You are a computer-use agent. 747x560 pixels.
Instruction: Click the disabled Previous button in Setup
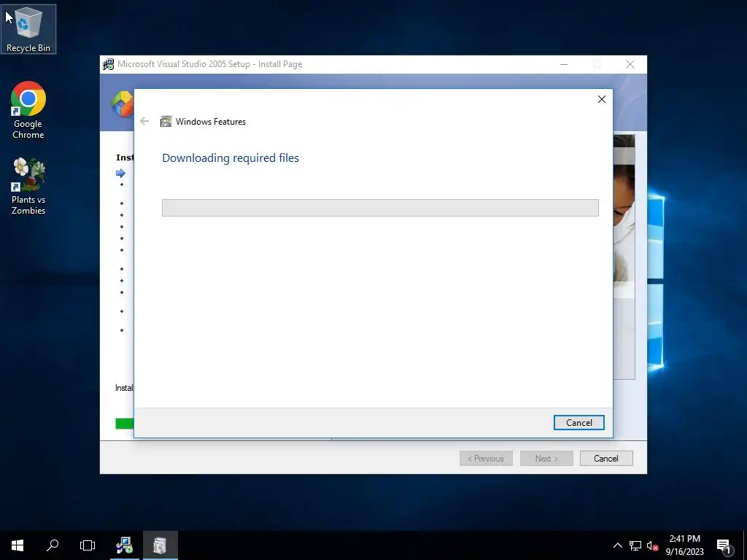tap(486, 458)
